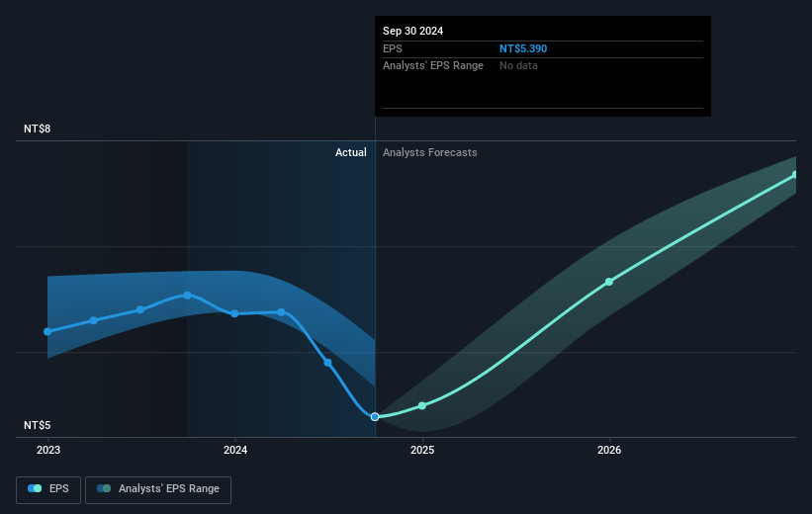812x514 pixels.
Task: Click the Analysts' EPS Range legend swatch
Action: pos(104,488)
